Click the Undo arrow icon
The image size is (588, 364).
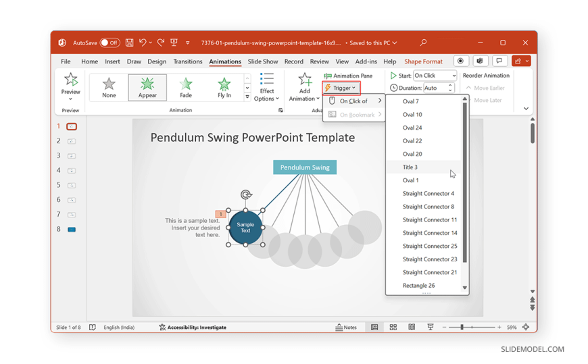coord(143,43)
